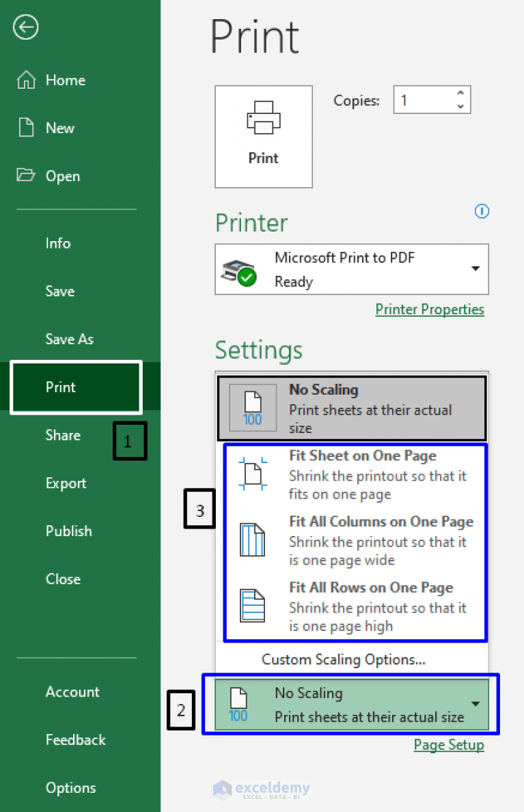Open the Home menu item
524x812 pixels.
click(x=66, y=81)
